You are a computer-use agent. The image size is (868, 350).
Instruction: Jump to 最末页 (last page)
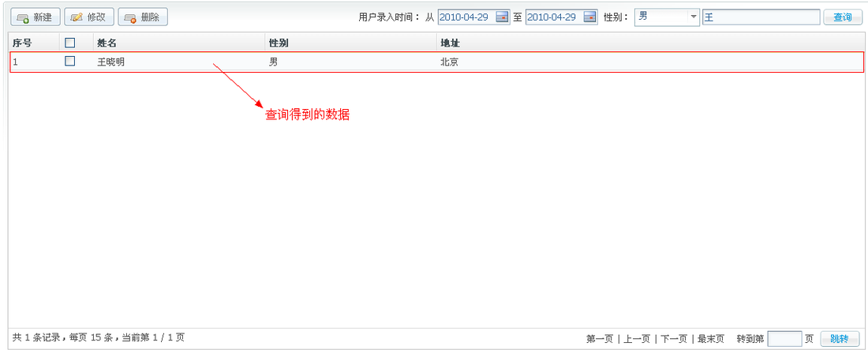[x=710, y=339]
